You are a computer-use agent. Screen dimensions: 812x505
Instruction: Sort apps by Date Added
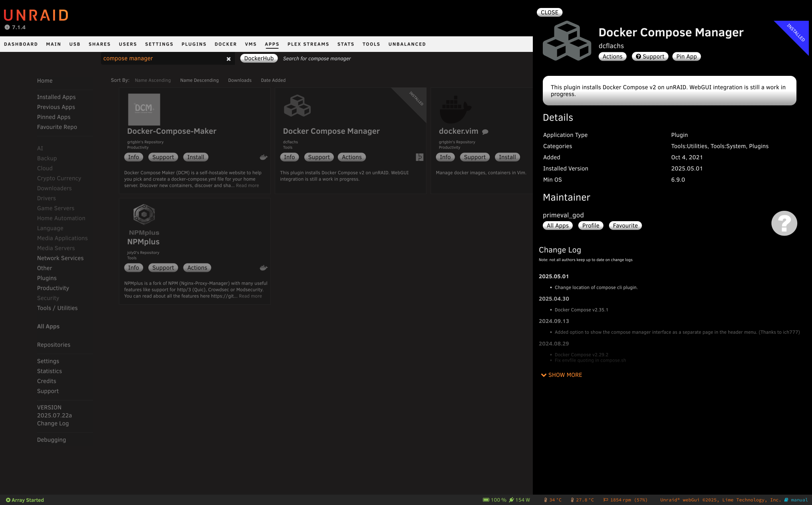tap(273, 80)
